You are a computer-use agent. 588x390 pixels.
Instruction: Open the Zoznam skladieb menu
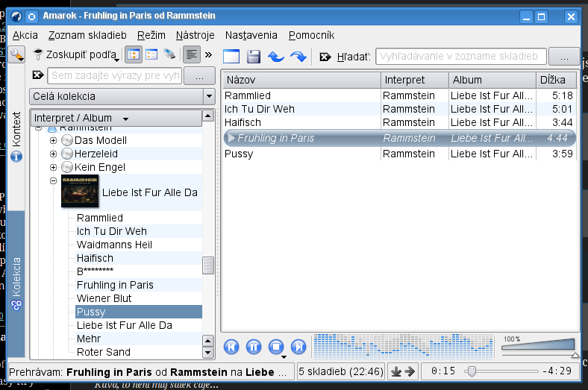tap(87, 35)
